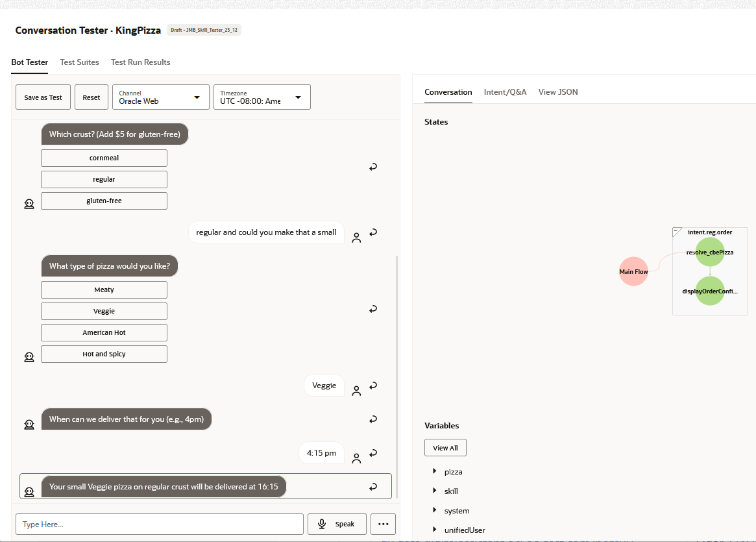The image size is (756, 542).
Task: Click the States heading
Action: click(436, 122)
